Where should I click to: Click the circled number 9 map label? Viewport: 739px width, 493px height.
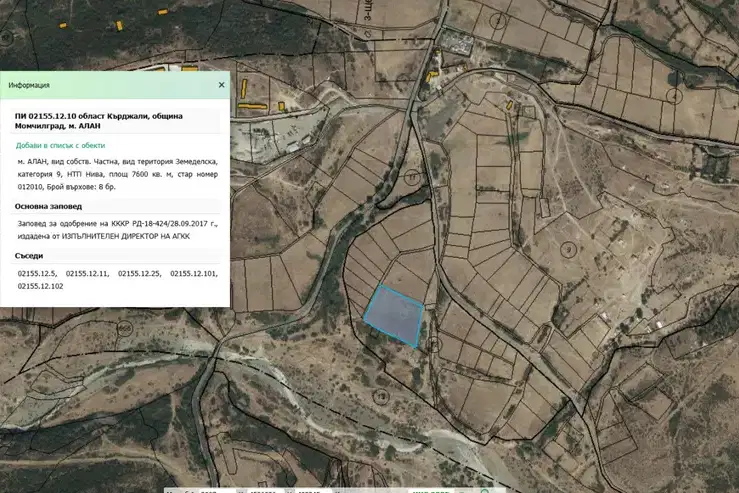[x=569, y=249]
